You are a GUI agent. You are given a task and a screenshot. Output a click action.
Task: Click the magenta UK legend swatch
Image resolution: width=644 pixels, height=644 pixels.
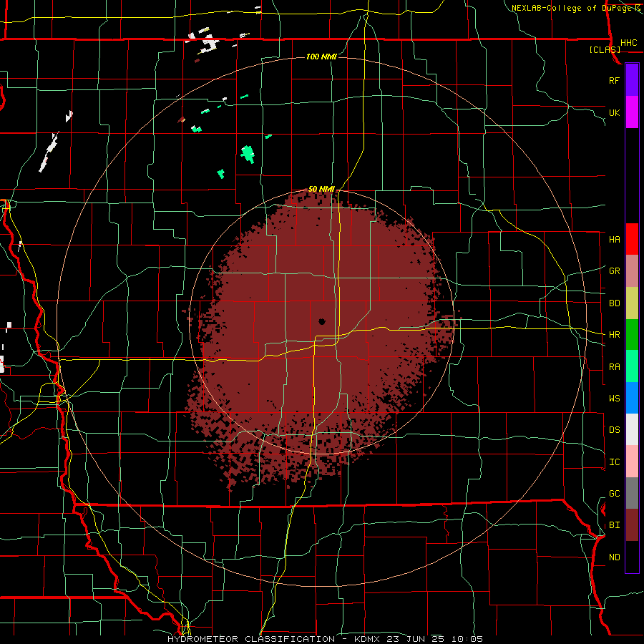(632, 112)
